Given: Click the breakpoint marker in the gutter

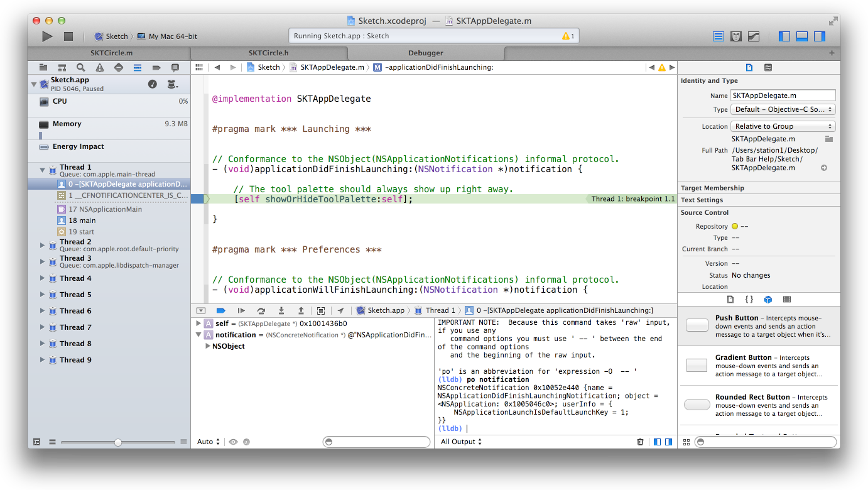Looking at the screenshot, I should [198, 199].
